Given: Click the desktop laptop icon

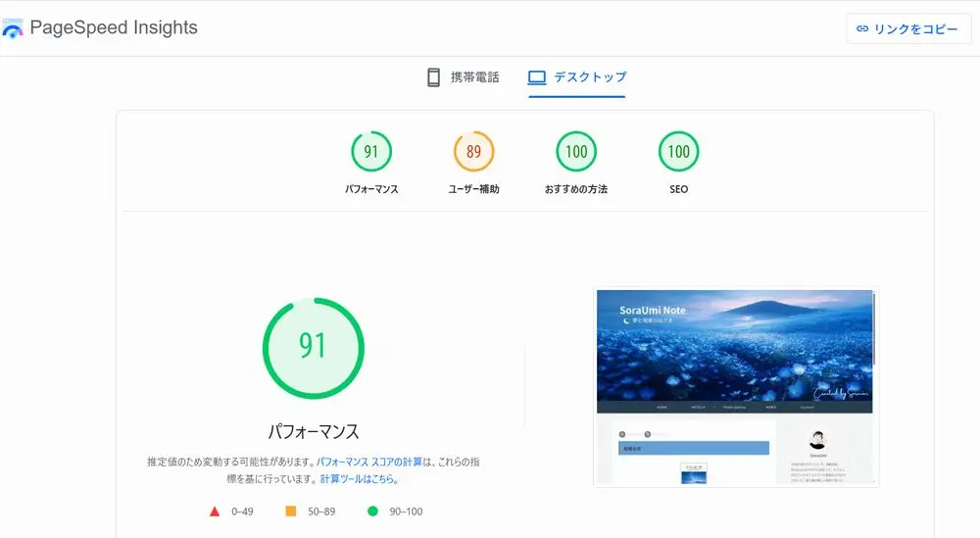Looking at the screenshot, I should point(537,77).
